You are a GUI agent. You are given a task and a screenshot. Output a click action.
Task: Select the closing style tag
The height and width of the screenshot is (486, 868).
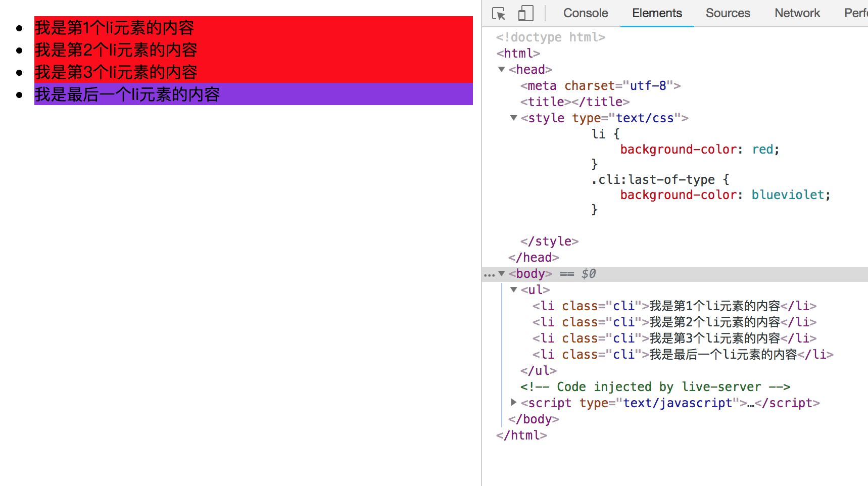[x=550, y=241]
